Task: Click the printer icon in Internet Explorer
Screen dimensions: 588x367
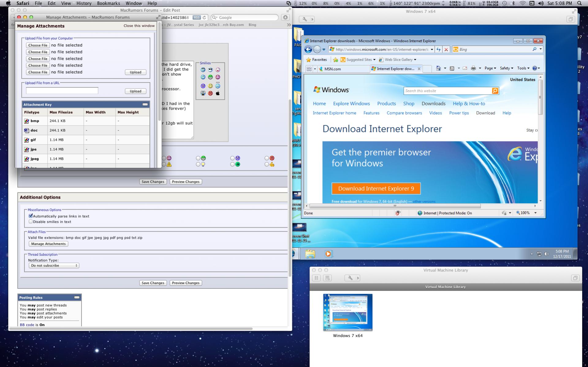Action: click(473, 68)
